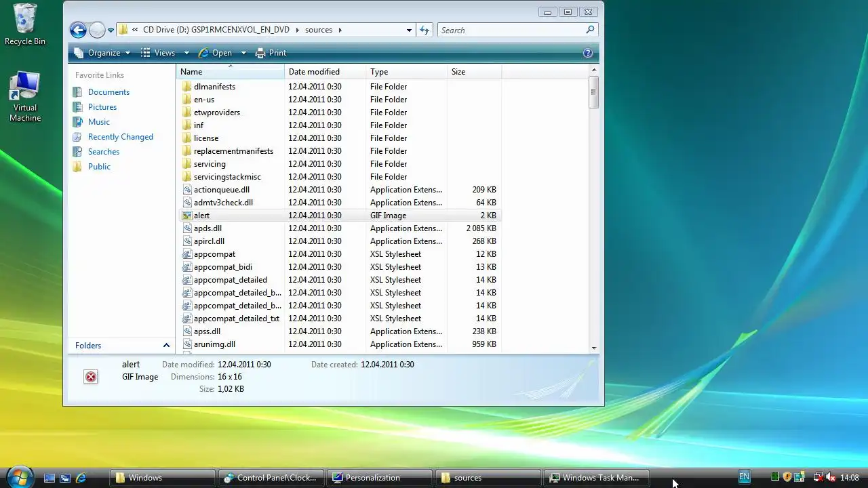Click the Forward navigation arrow button
868x488 pixels.
point(97,30)
